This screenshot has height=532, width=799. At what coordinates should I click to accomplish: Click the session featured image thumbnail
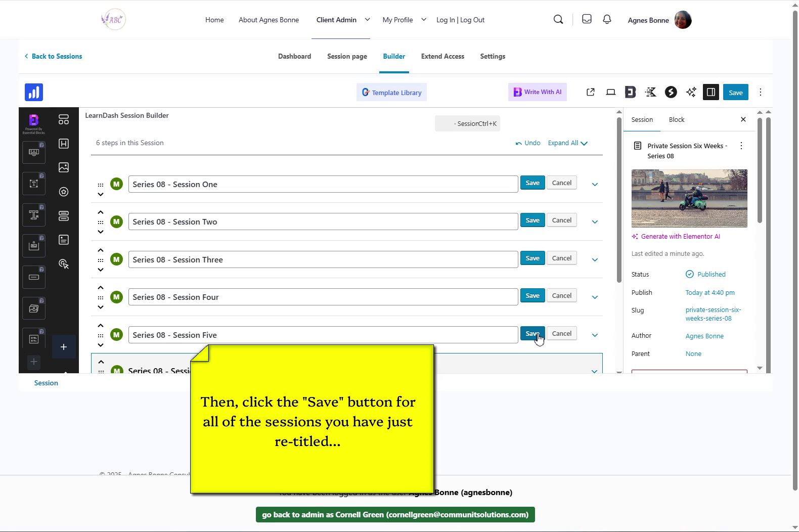[x=689, y=198]
